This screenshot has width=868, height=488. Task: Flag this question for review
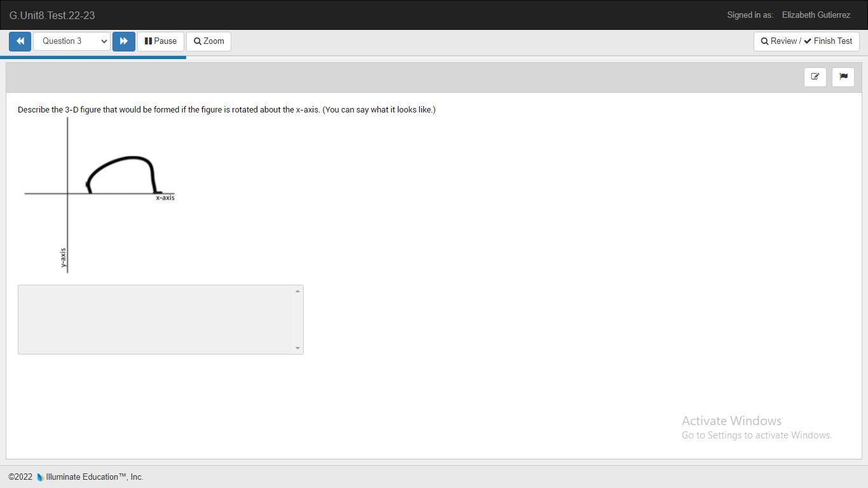(x=843, y=77)
